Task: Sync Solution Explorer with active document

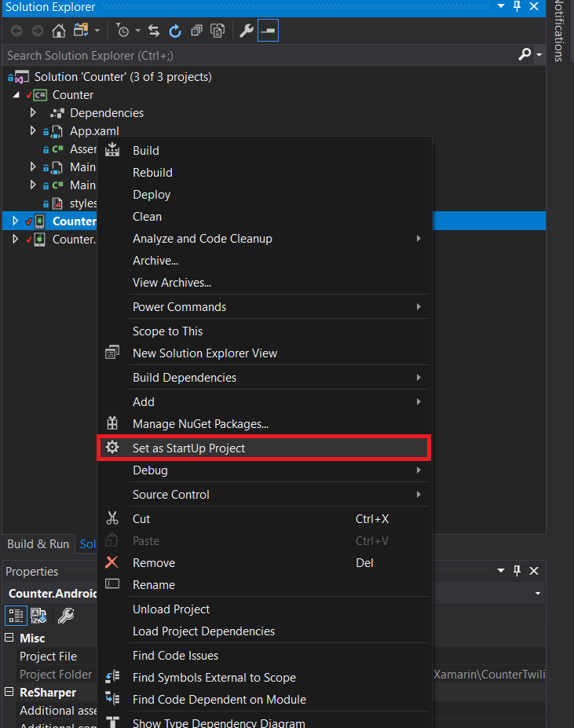Action: pyautogui.click(x=155, y=31)
